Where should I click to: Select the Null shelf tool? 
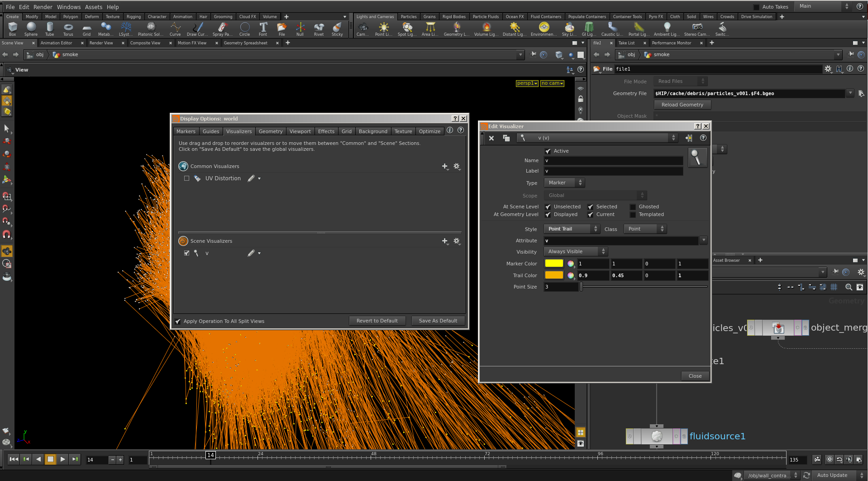(300, 29)
